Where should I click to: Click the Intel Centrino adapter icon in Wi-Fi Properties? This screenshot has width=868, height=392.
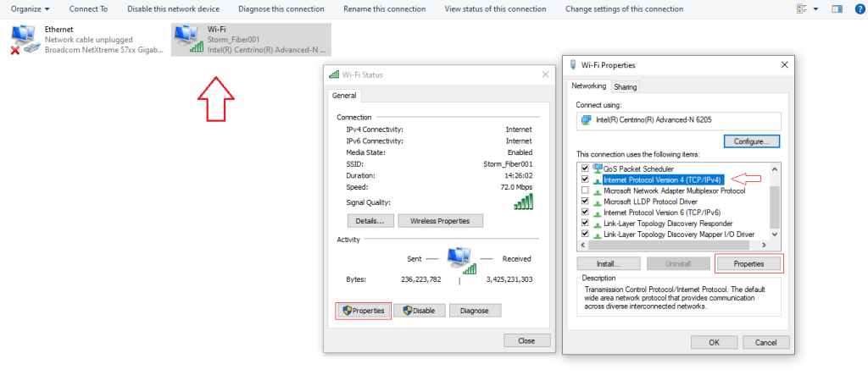coord(586,120)
